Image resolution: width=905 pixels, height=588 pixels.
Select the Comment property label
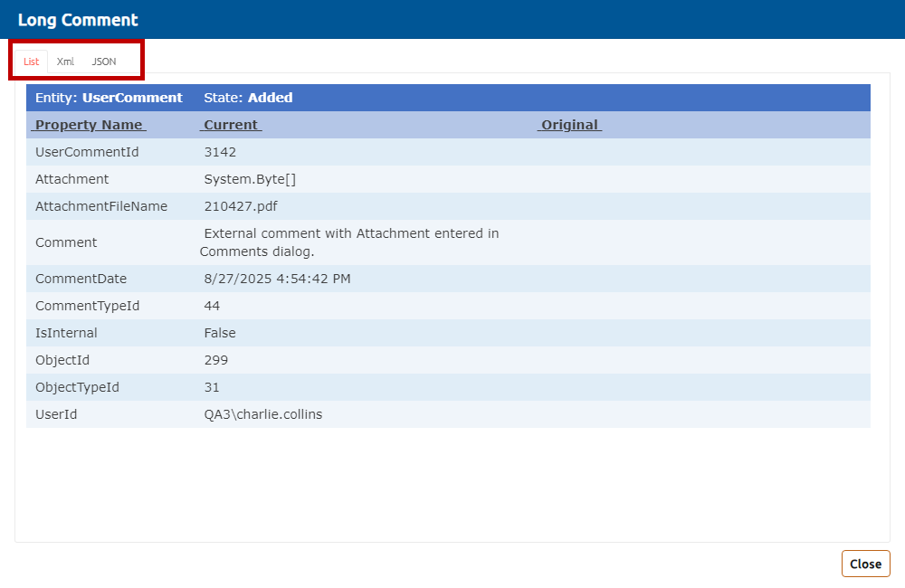pos(65,242)
